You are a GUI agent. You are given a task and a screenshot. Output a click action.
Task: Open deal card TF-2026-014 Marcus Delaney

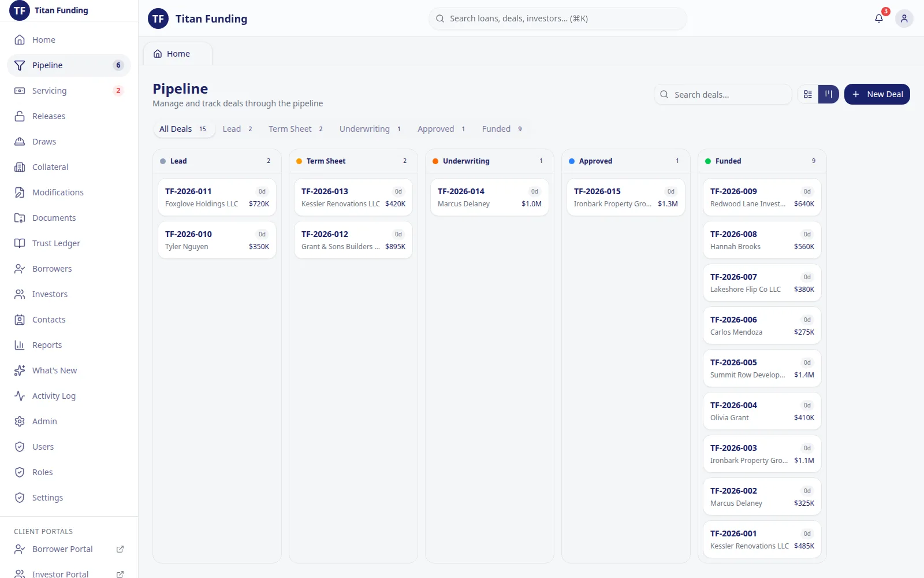pos(490,197)
